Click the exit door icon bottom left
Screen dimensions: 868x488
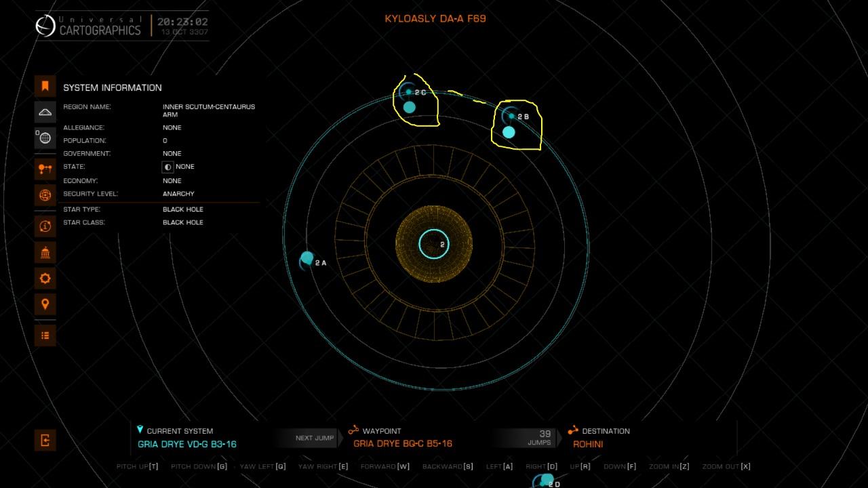coord(45,441)
